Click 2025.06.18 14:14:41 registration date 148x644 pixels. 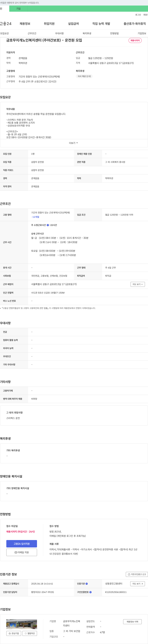42,584
